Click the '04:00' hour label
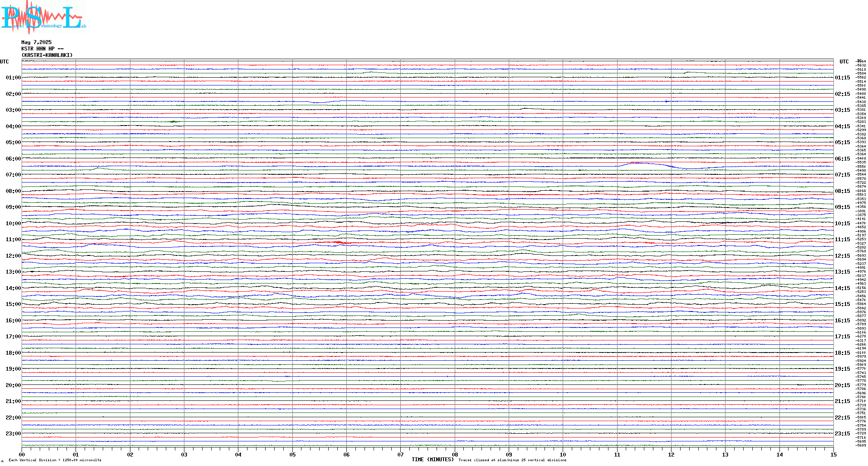This screenshot has width=868, height=466. pos(13,126)
